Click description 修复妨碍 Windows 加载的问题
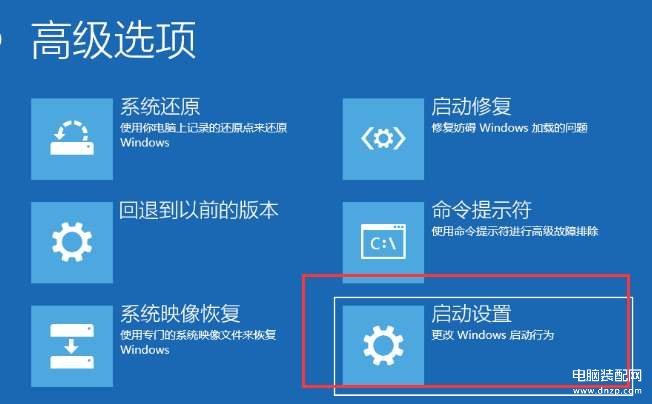 509,128
